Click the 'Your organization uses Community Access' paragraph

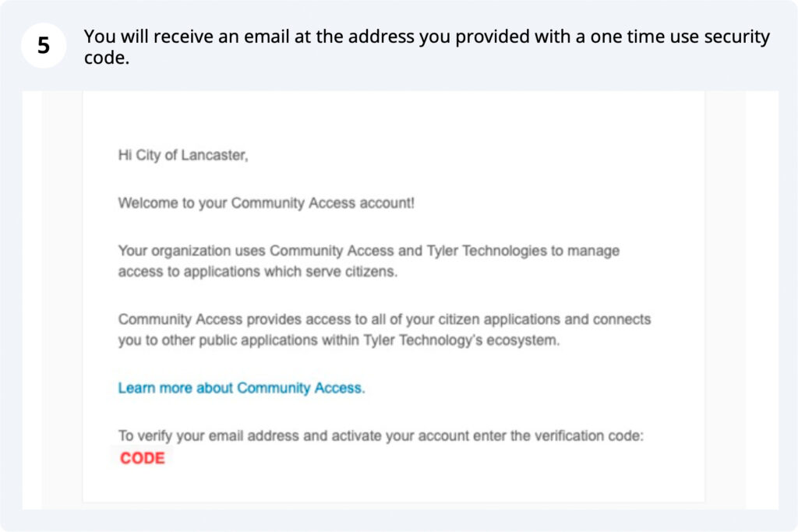(x=369, y=261)
